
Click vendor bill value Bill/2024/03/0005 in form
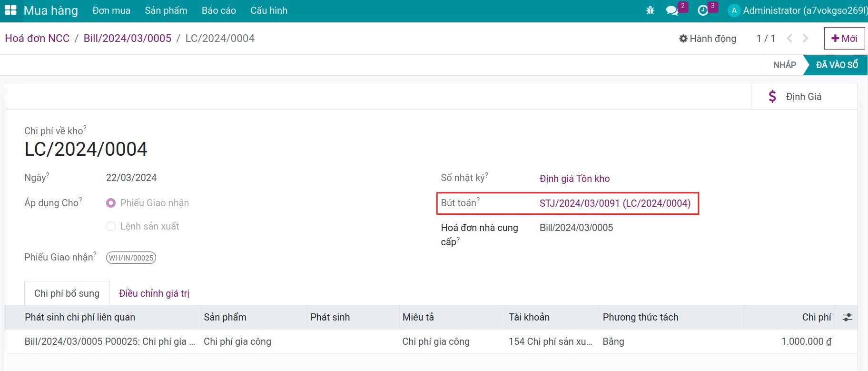coord(576,228)
